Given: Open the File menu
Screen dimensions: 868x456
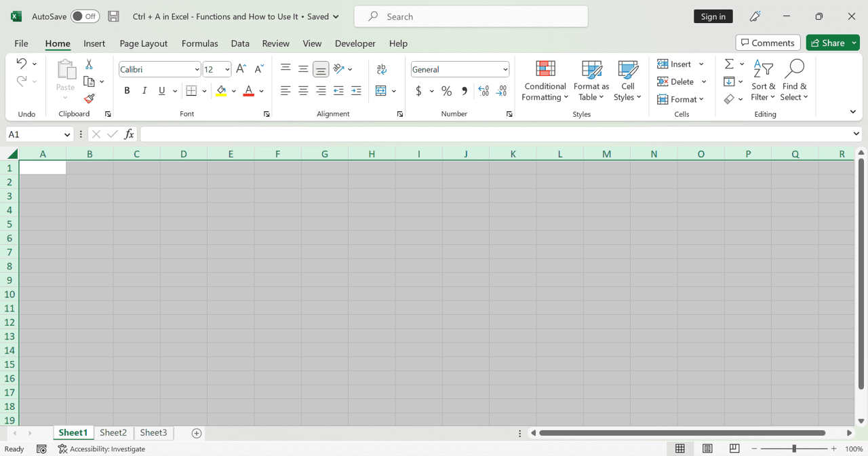Looking at the screenshot, I should point(21,43).
